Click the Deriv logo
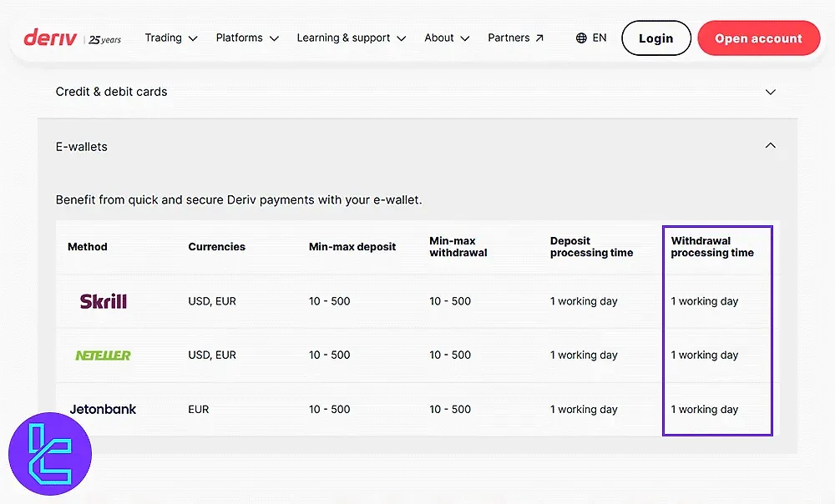Screen dimensions: 835x504 click(x=50, y=38)
